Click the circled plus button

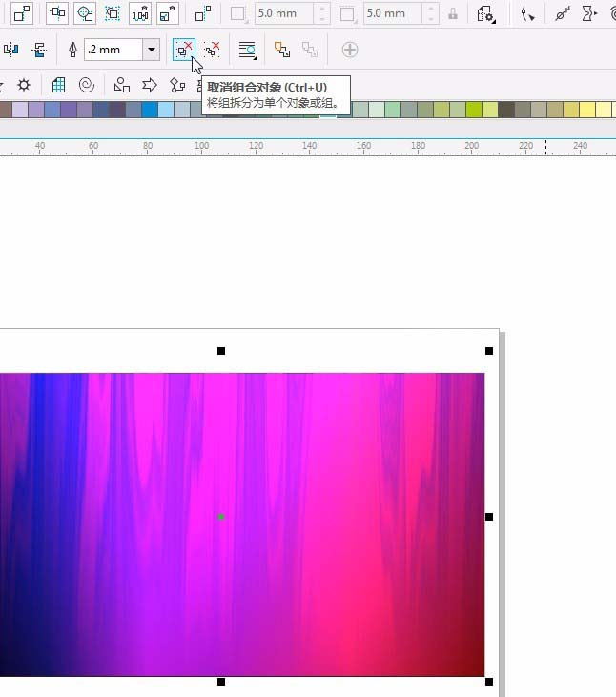350,50
